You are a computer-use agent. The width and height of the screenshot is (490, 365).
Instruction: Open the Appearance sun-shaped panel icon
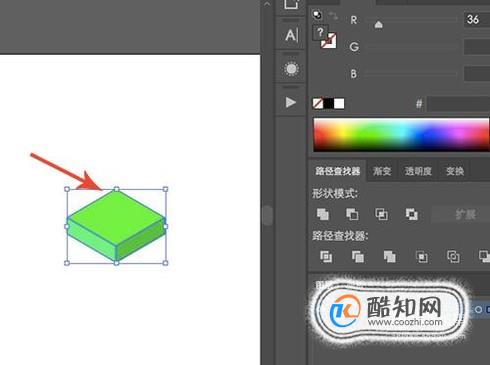[291, 69]
